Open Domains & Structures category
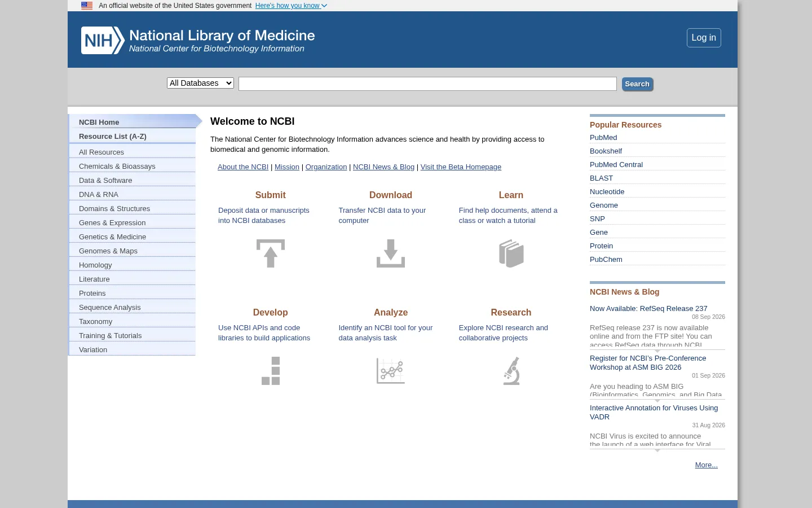 [x=132, y=208]
